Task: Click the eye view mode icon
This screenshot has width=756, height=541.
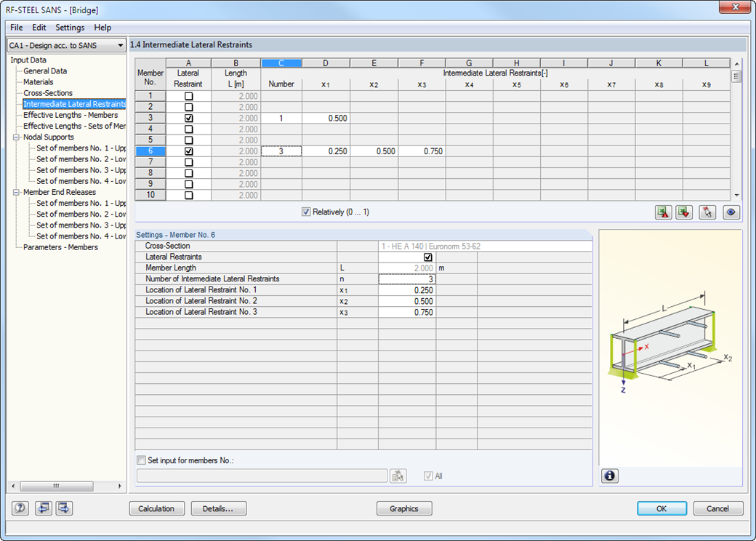Action: pyautogui.click(x=731, y=212)
